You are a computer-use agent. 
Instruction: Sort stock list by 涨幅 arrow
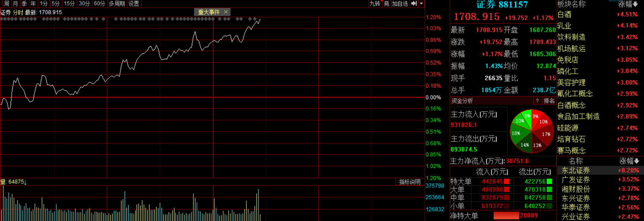(x=637, y=161)
